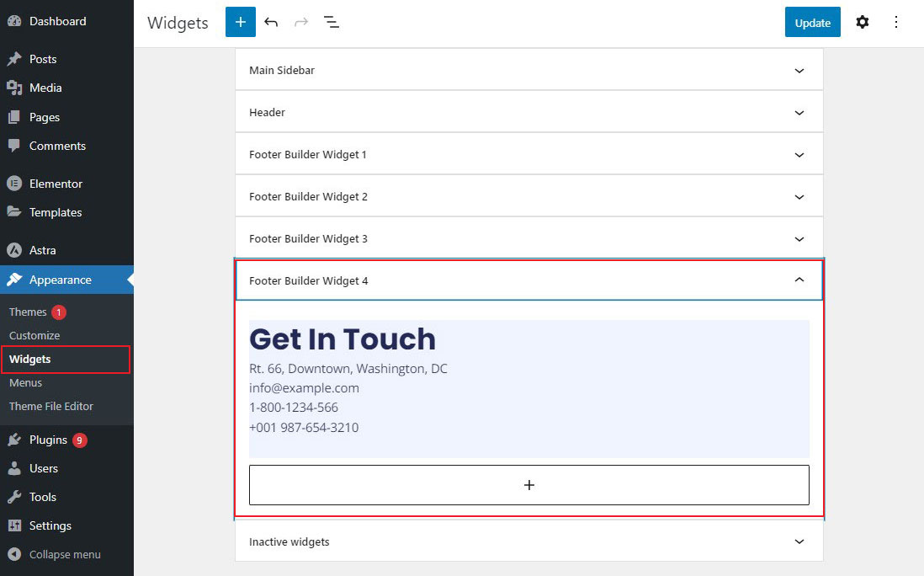
Task: Open the Templates menu label
Action: click(56, 212)
